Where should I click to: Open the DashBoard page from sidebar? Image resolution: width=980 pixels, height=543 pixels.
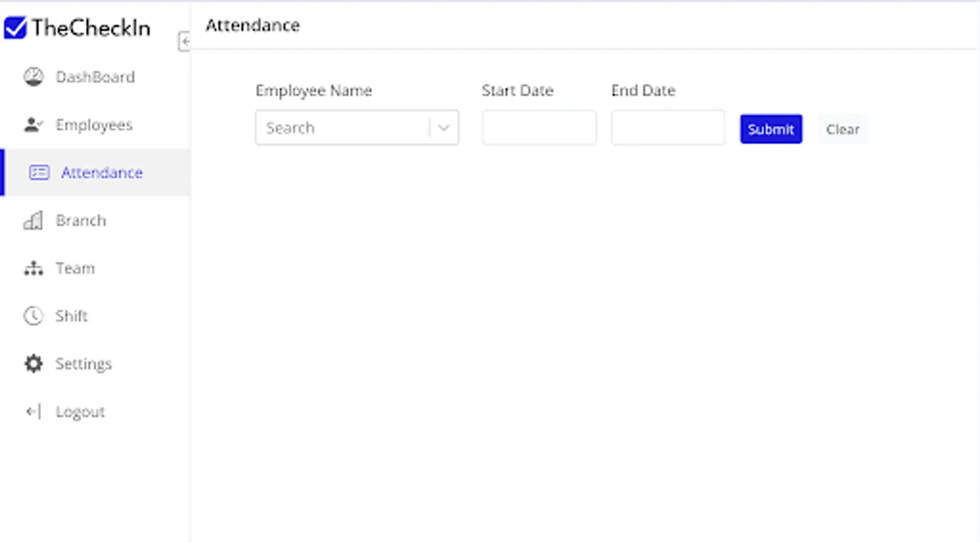pyautogui.click(x=95, y=77)
